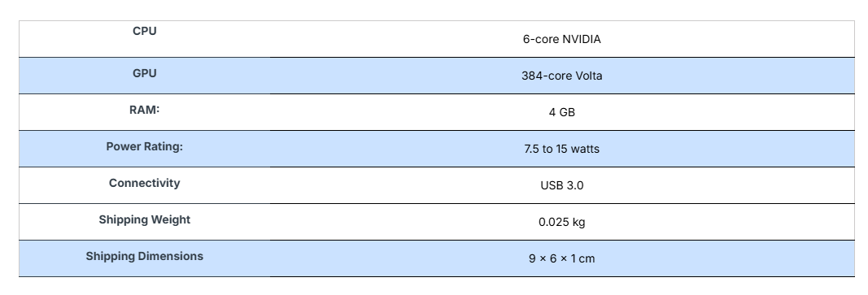This screenshot has width=868, height=295.
Task: Click the CPU row label
Action: click(145, 32)
